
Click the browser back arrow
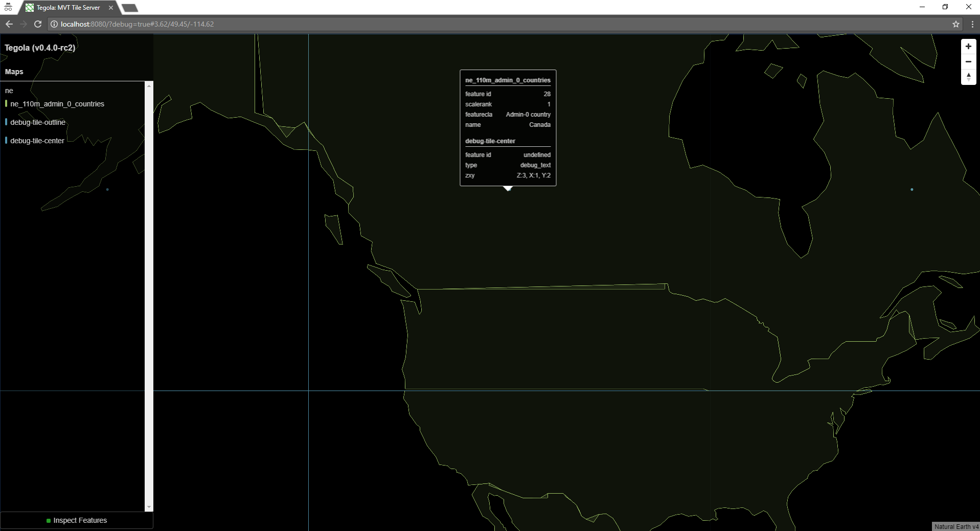click(x=9, y=24)
